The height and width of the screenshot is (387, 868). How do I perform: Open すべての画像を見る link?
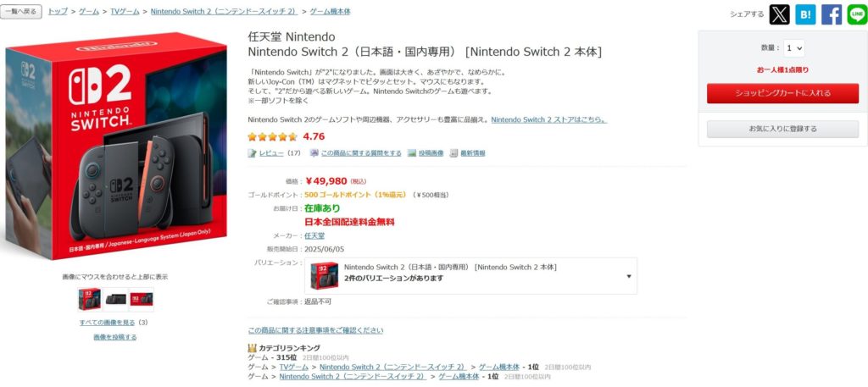107,323
